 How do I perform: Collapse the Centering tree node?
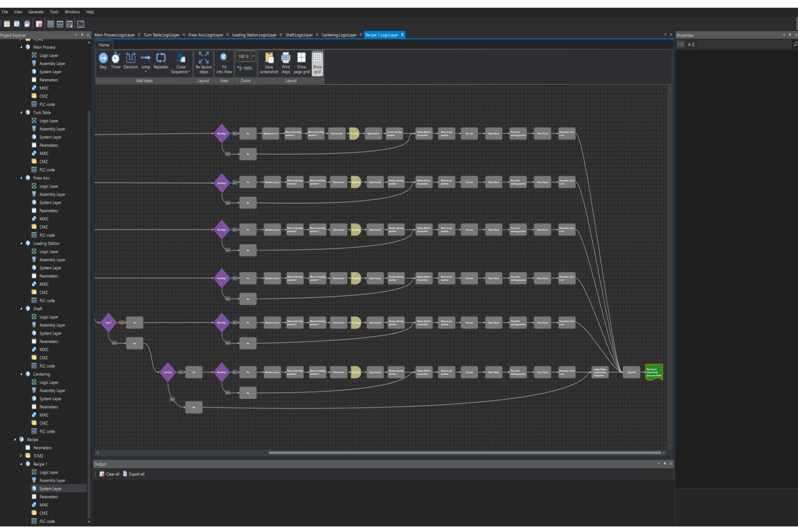tap(21, 374)
